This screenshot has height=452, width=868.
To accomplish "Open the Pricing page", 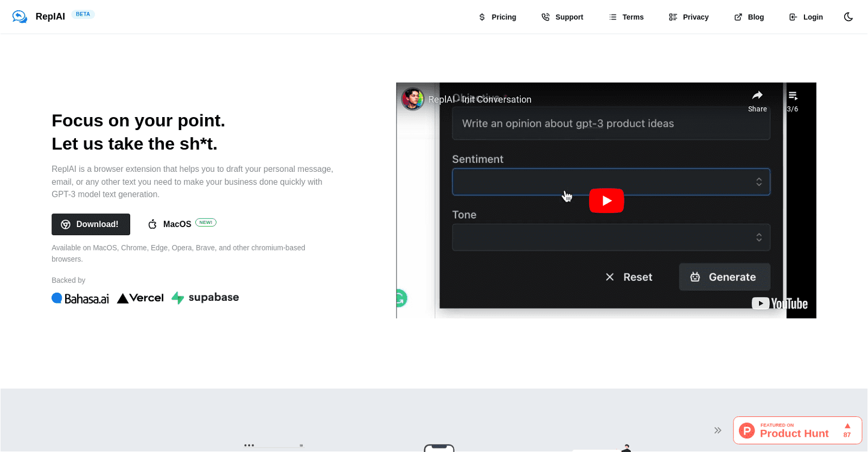I will (497, 17).
